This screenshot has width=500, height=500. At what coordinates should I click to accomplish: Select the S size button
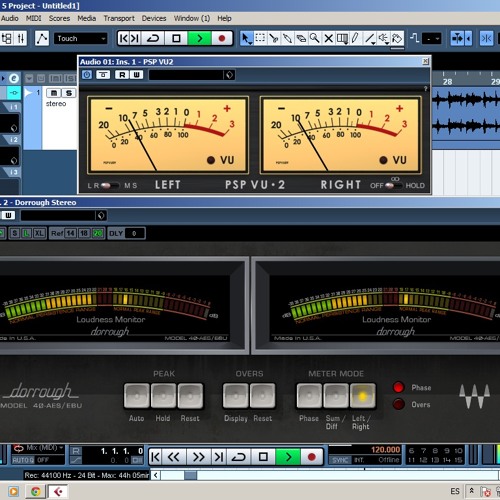coord(15,233)
